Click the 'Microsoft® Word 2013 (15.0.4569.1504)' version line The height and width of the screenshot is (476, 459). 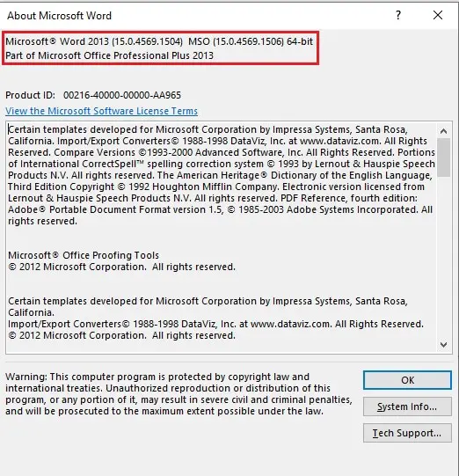click(159, 41)
